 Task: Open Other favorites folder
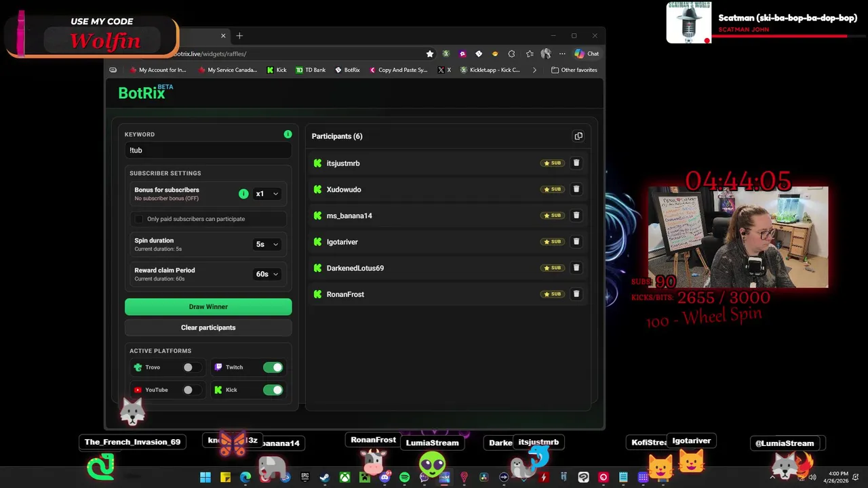tap(574, 70)
